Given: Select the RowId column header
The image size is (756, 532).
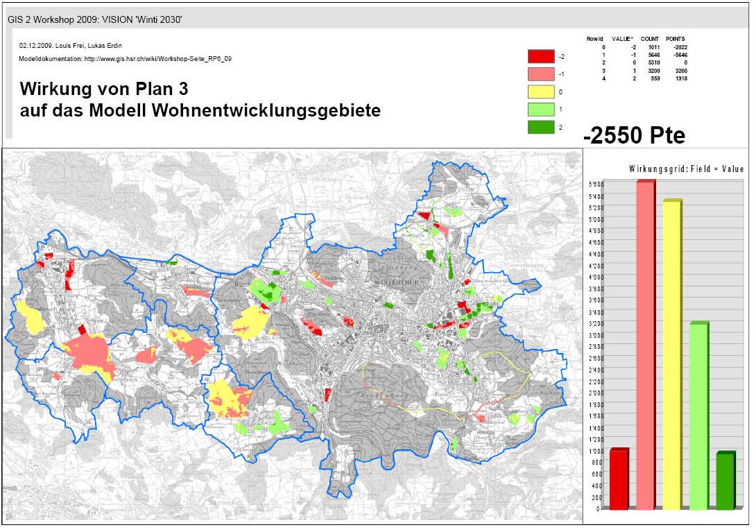Looking at the screenshot, I should 594,39.
